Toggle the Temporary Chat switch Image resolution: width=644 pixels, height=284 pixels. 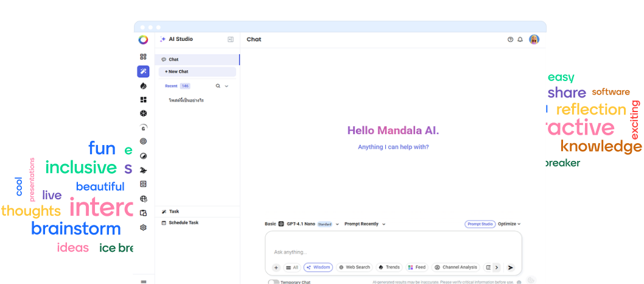(x=273, y=282)
